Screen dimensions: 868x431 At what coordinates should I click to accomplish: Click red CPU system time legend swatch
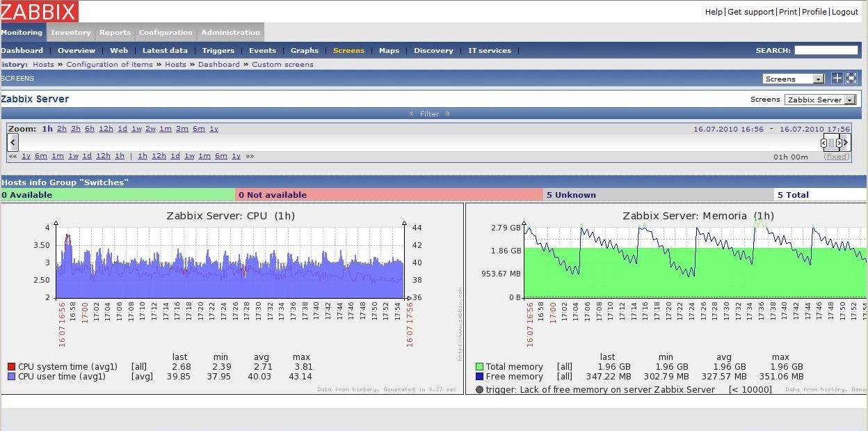coord(11,367)
